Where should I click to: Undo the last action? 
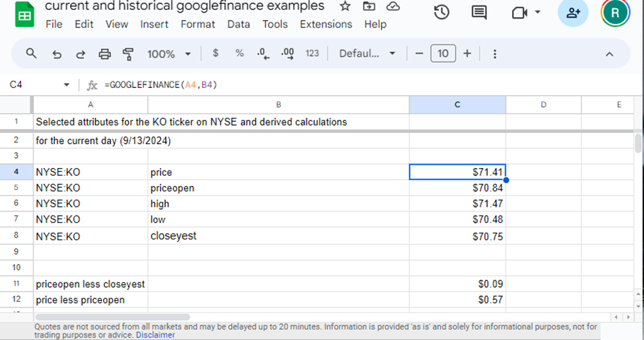pyautogui.click(x=57, y=54)
